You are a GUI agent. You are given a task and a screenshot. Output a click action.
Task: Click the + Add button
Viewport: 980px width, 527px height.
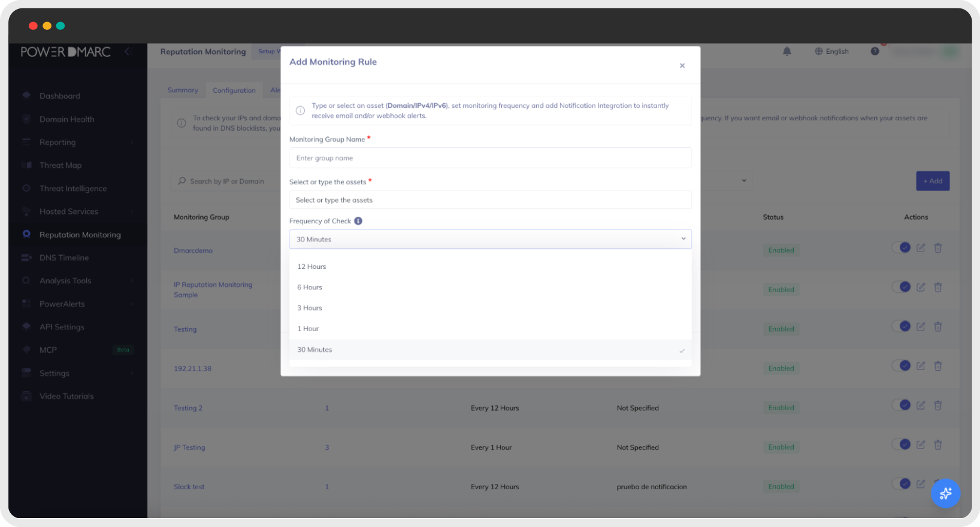(x=933, y=181)
